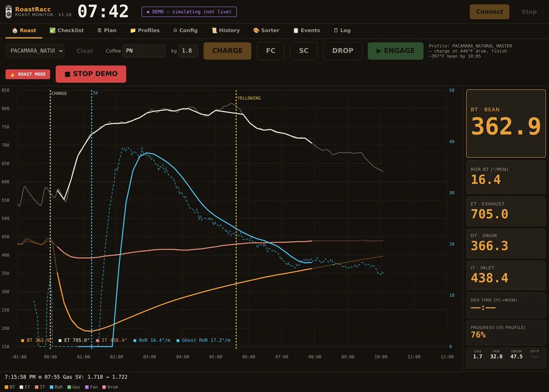Click the gear icon in the status bar

coord(40,377)
